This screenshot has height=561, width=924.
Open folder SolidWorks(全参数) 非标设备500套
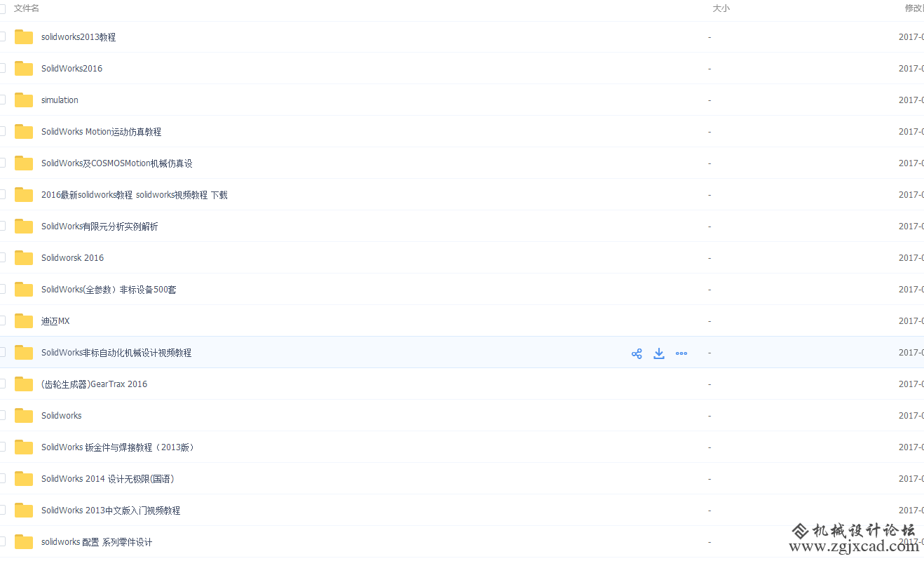109,290
